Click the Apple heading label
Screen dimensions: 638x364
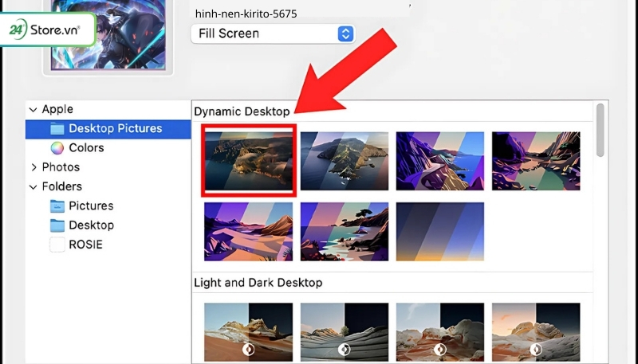(x=57, y=109)
